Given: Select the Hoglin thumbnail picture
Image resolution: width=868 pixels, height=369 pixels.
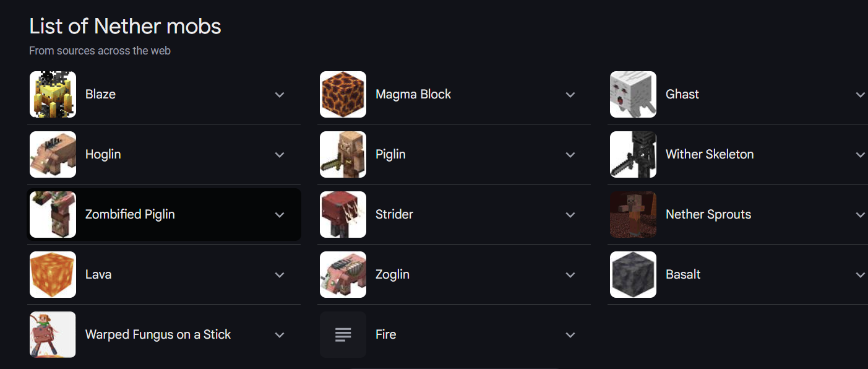Looking at the screenshot, I should tap(53, 154).
